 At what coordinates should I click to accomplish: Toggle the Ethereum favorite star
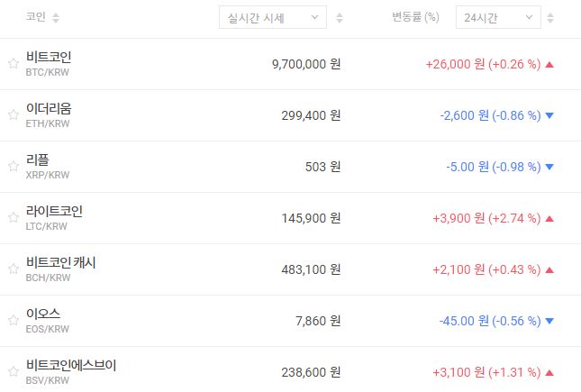[13, 115]
